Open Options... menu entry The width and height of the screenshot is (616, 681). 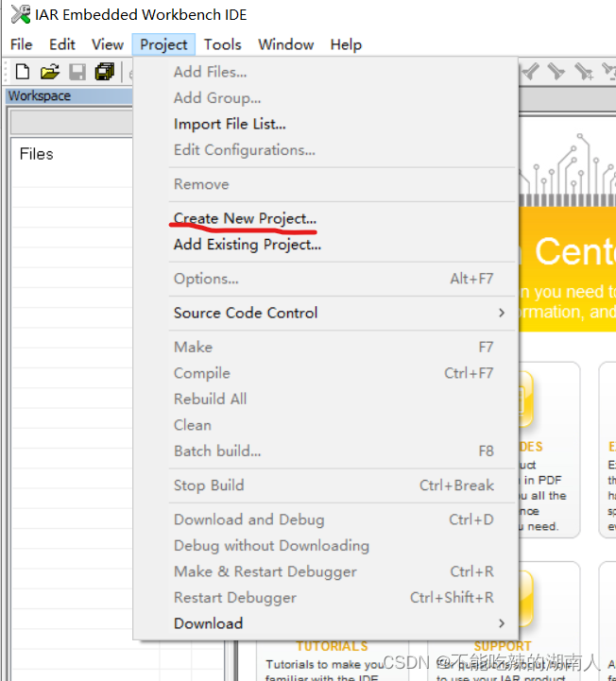coord(325,279)
